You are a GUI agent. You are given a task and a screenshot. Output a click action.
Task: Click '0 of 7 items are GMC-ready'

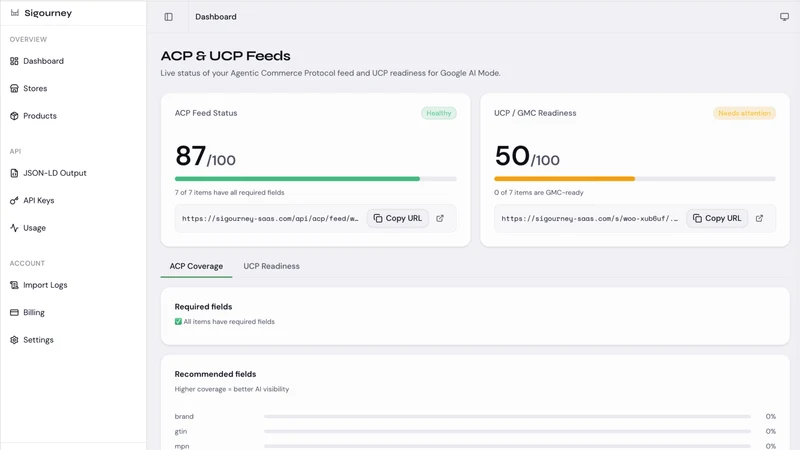[x=539, y=192]
